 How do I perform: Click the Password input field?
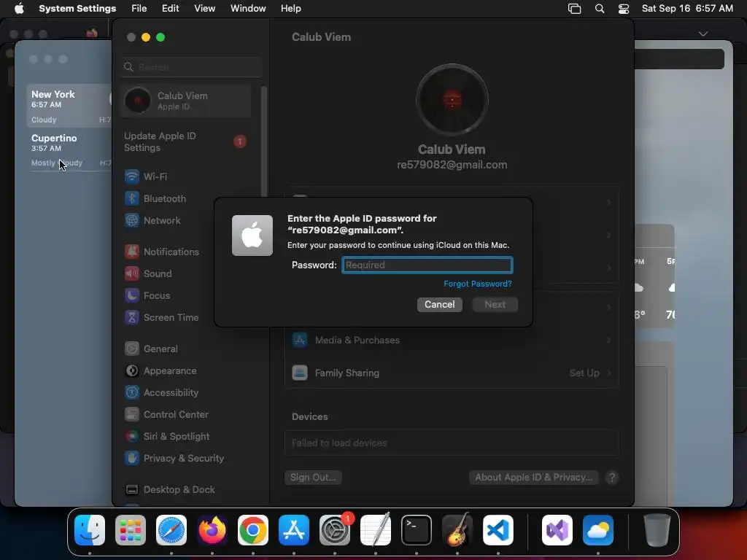tap(427, 265)
